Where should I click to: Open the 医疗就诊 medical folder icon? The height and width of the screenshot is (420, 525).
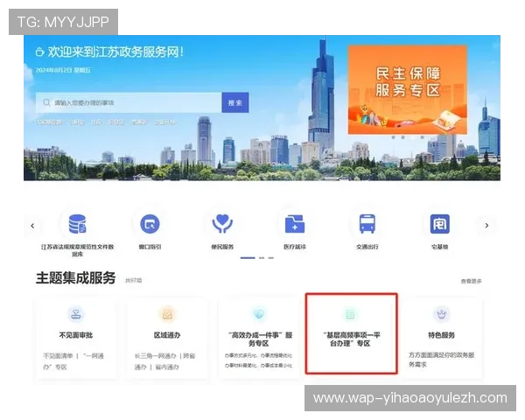295,224
